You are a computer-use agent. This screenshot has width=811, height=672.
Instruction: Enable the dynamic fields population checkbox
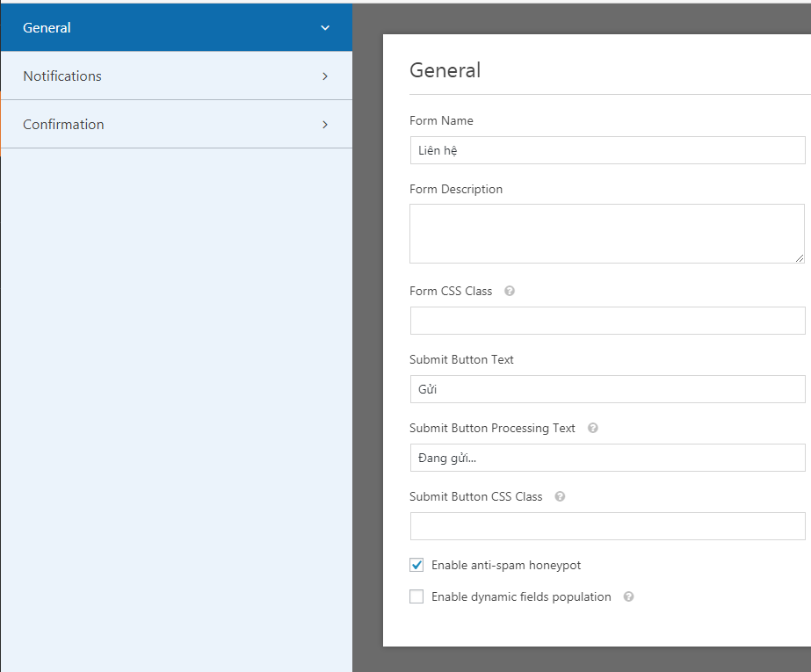(416, 596)
